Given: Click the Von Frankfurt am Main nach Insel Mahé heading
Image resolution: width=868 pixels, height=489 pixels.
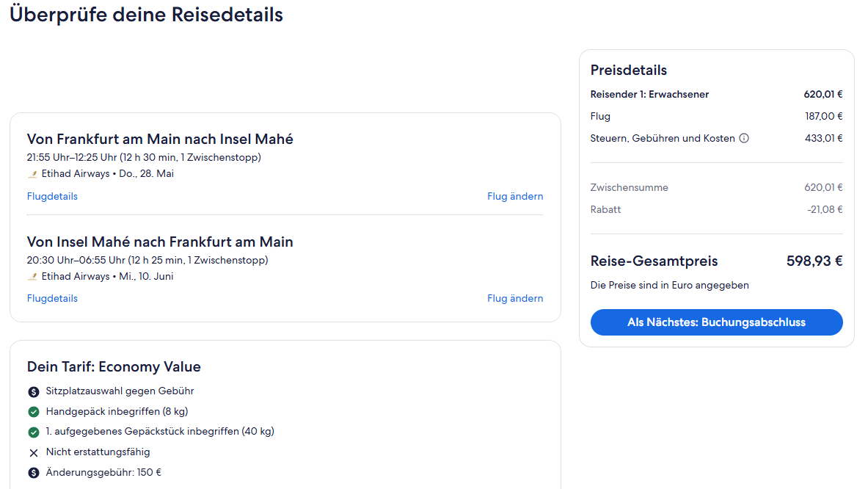Looking at the screenshot, I should pyautogui.click(x=160, y=139).
